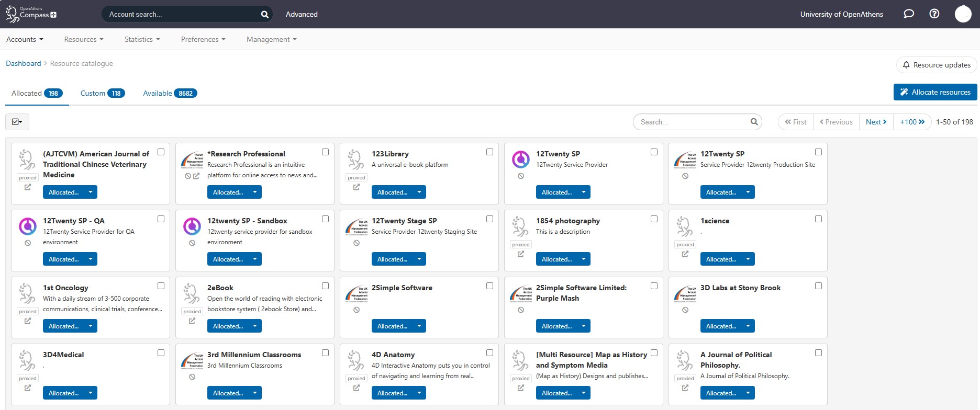Image resolution: width=980 pixels, height=410 pixels.
Task: Click the resource Search input field
Action: coord(691,122)
